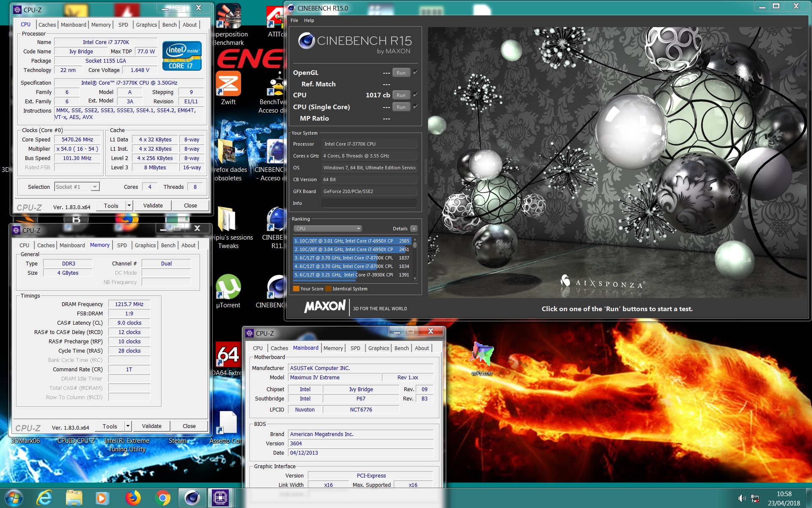The image size is (812, 508).
Task: Open the Zwift desktop icon
Action: click(x=228, y=88)
